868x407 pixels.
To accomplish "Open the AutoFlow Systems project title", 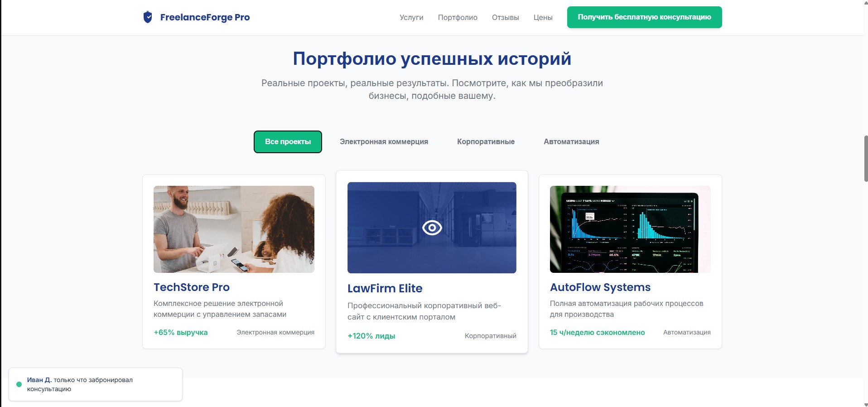I will [600, 287].
